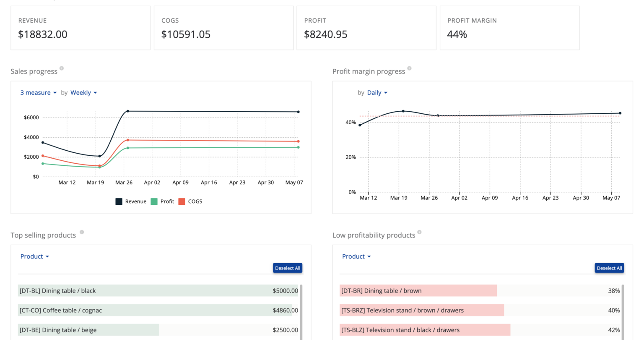Click the May 07 Revenue data point

click(298, 112)
